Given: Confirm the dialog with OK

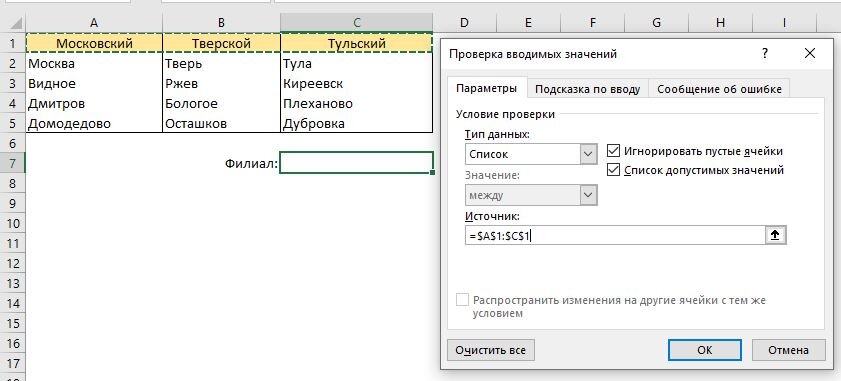Looking at the screenshot, I should (x=705, y=350).
